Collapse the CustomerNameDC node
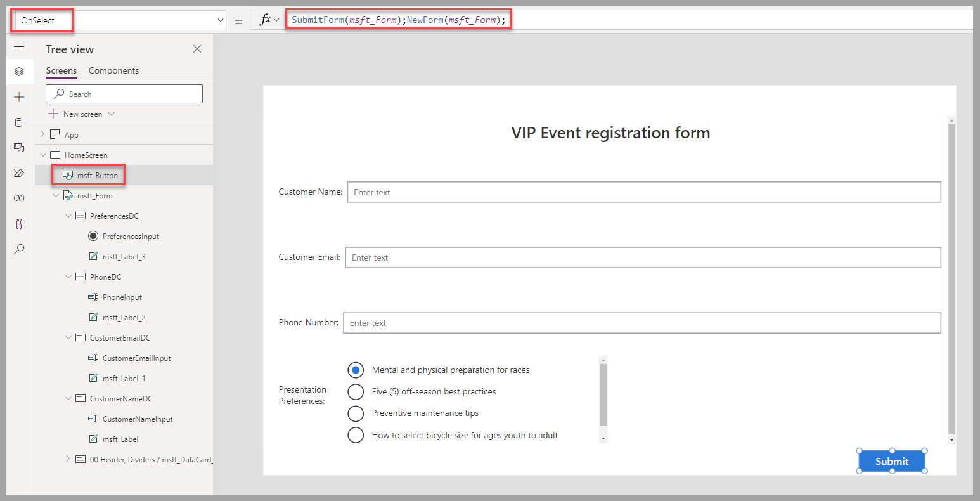This screenshot has height=501, width=980. pos(68,398)
